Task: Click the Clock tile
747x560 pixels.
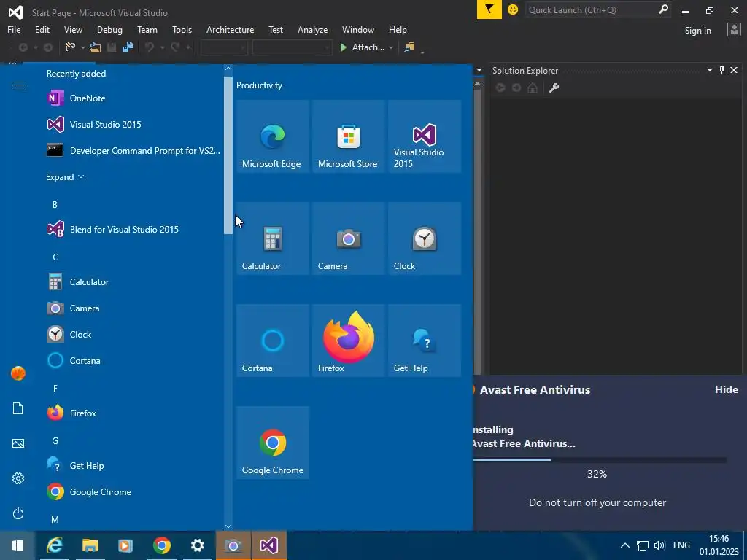Action: (425, 238)
